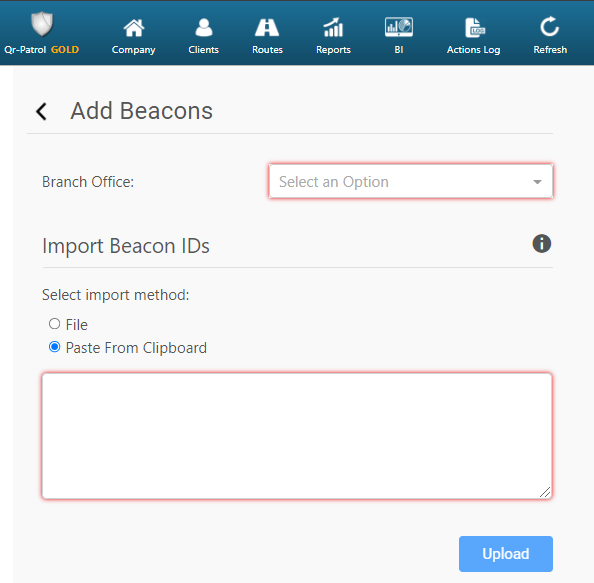Click the Qr-Patrol shield logo

pyautogui.click(x=42, y=24)
